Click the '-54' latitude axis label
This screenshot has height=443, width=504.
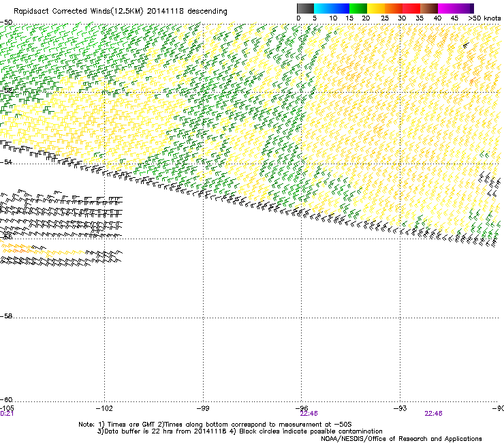(6, 162)
